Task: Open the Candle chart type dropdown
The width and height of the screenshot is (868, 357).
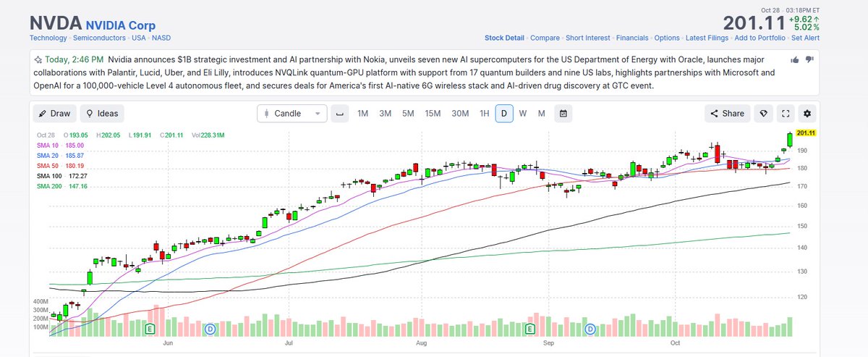Action: click(x=292, y=113)
